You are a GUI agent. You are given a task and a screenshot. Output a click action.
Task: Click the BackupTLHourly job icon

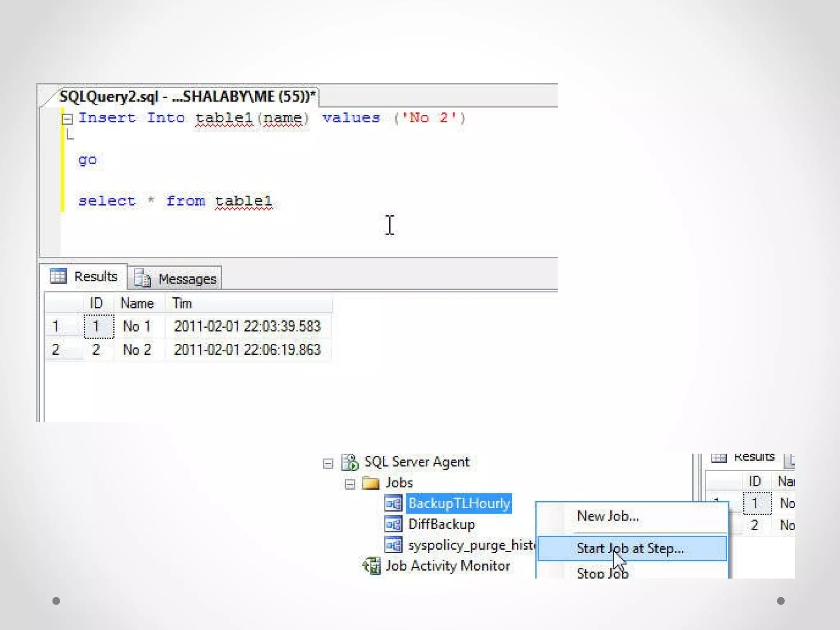[393, 503]
